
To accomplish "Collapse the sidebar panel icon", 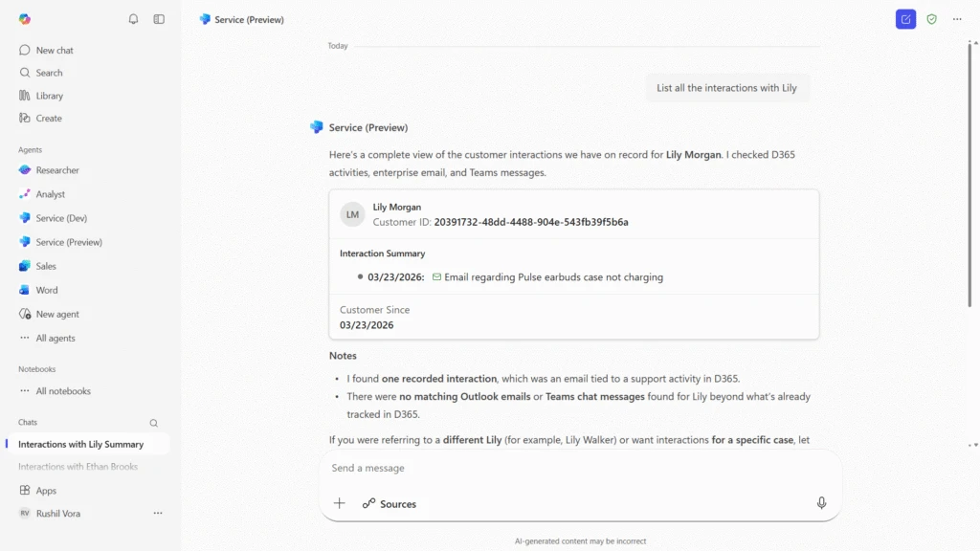I will coord(159,19).
